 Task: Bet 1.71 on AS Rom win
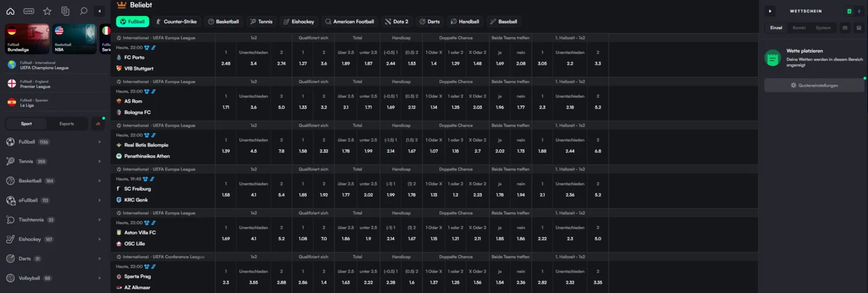[x=226, y=107]
